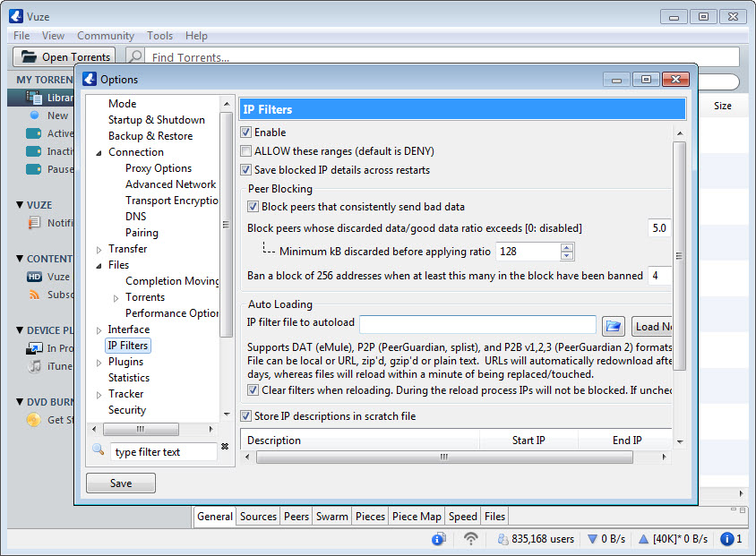Expand the Tracker tree node
This screenshot has height=556, width=756.
99,395
